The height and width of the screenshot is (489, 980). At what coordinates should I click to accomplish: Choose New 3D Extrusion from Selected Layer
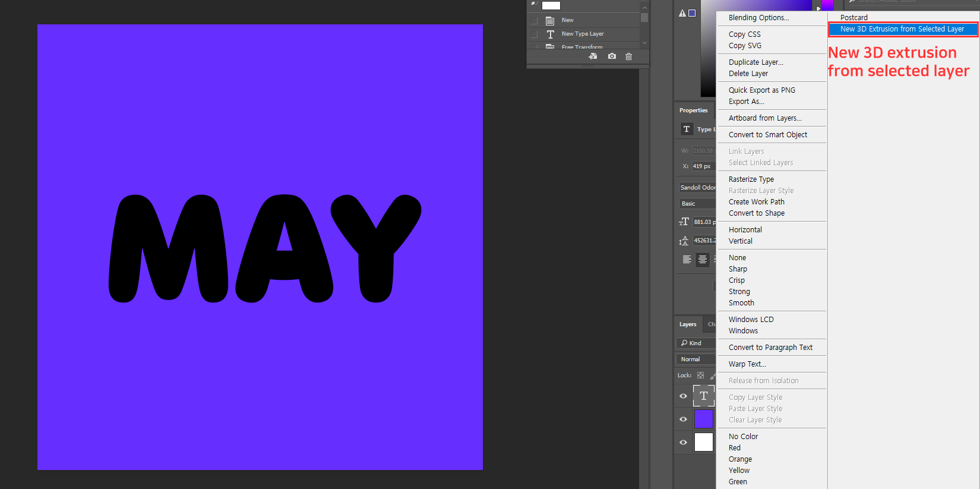(x=902, y=29)
